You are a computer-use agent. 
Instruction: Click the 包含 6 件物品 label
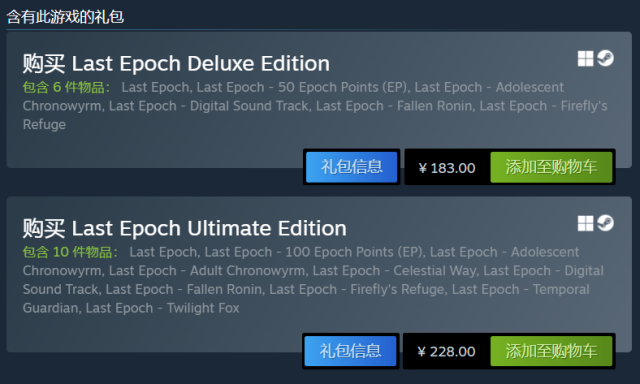66,87
